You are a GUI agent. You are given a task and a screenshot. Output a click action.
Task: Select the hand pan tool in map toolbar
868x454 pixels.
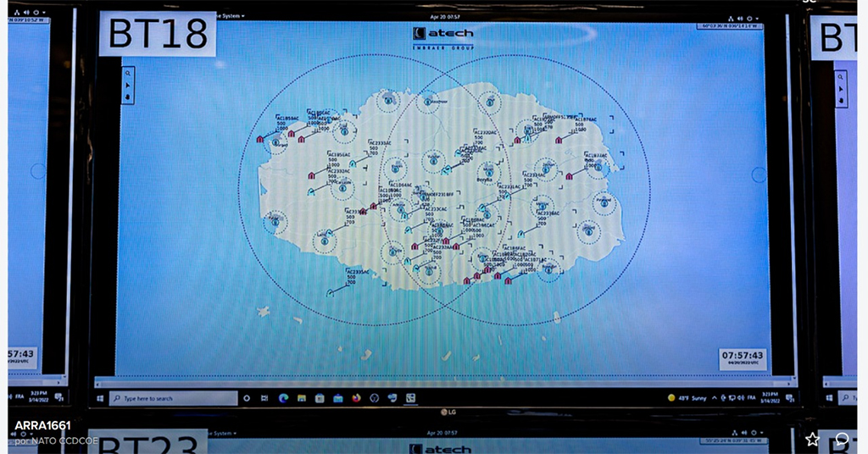129,97
